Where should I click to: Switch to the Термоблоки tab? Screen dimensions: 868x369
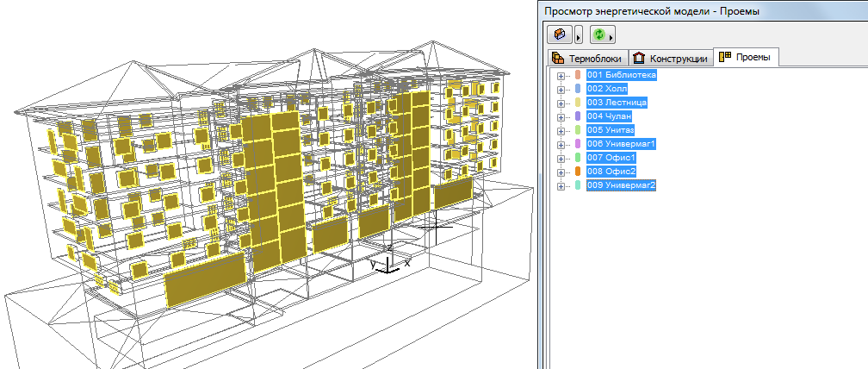tap(586, 59)
